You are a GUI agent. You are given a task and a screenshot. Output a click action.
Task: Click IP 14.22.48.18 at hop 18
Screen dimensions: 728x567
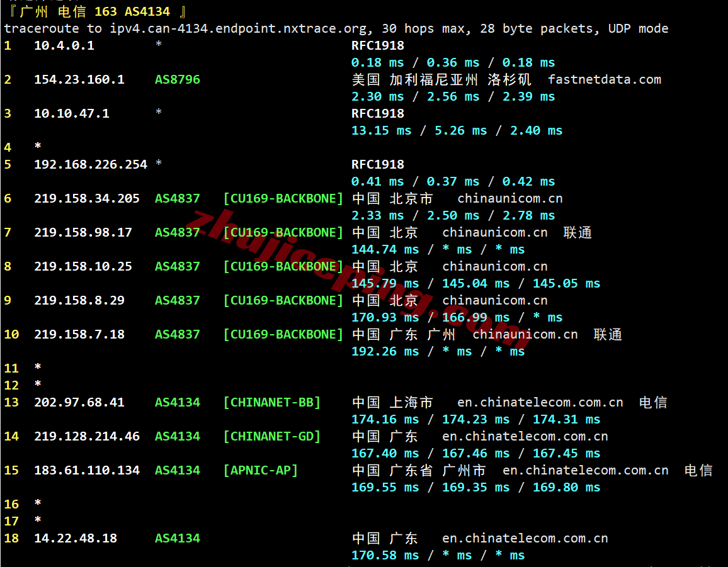click(x=76, y=538)
